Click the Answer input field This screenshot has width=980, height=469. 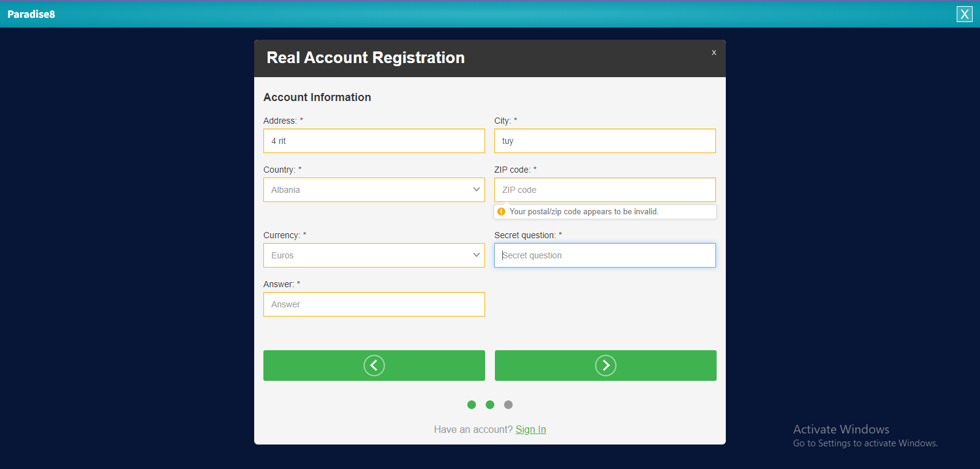click(374, 304)
